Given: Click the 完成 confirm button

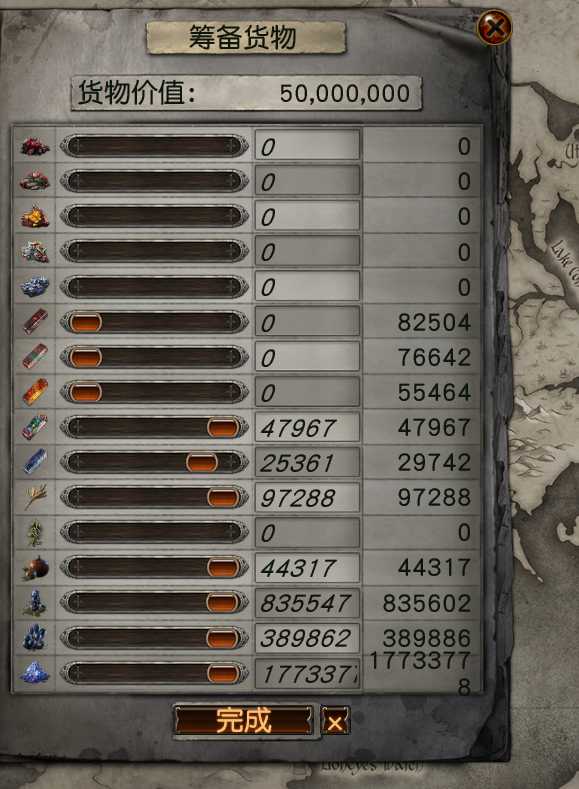Looking at the screenshot, I should pyautogui.click(x=244, y=721).
